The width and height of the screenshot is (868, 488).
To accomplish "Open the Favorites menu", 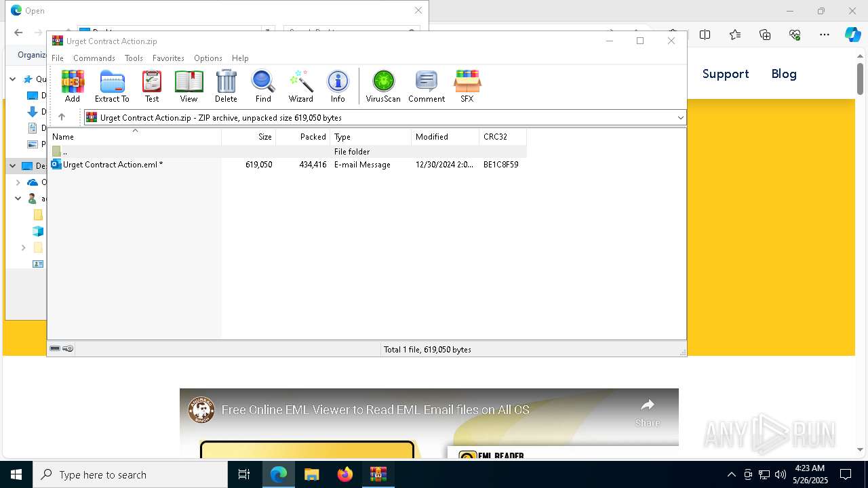I will [168, 58].
